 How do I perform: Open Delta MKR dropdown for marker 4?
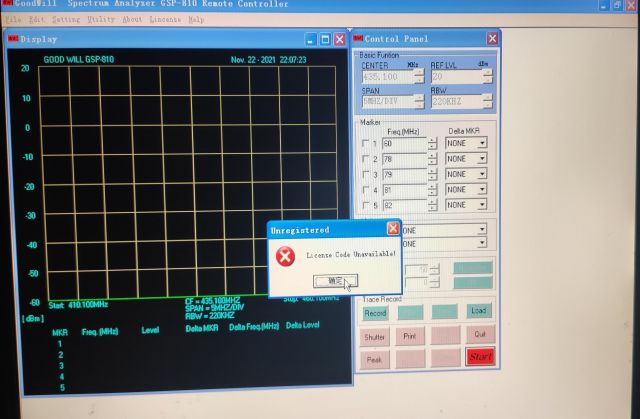pyautogui.click(x=482, y=189)
